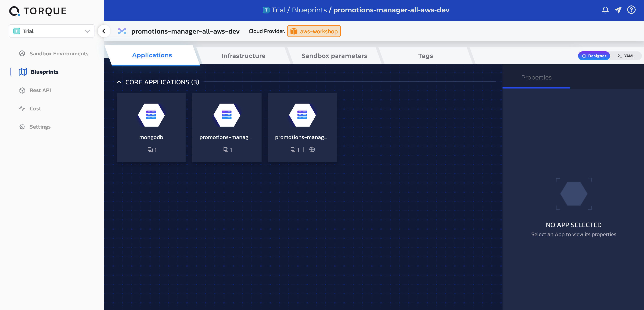Click the aws-workshop orange box icon
This screenshot has width=644, height=310.
(x=294, y=31)
